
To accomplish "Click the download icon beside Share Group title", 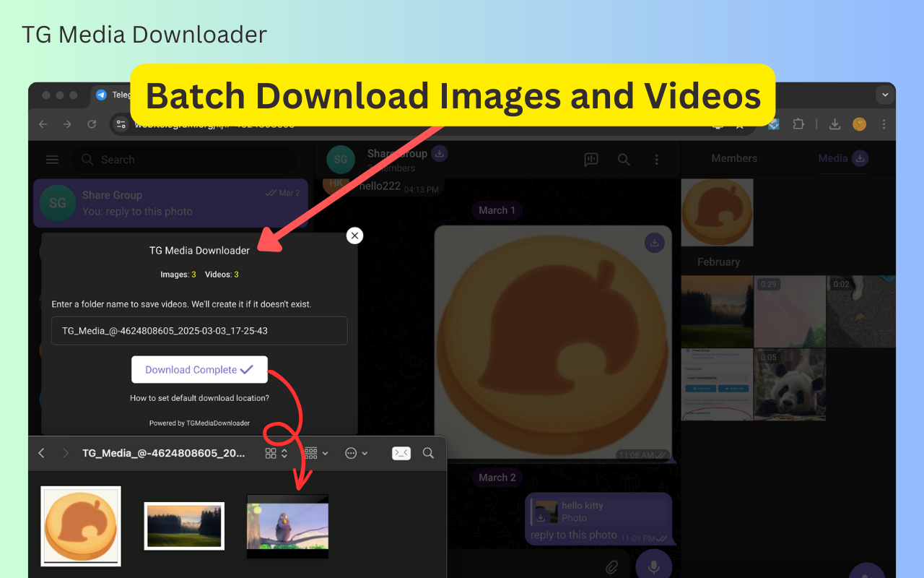I will [x=440, y=153].
